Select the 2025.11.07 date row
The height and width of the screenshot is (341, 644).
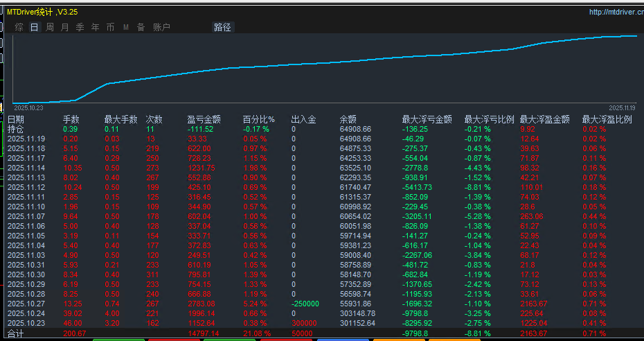[x=26, y=216]
